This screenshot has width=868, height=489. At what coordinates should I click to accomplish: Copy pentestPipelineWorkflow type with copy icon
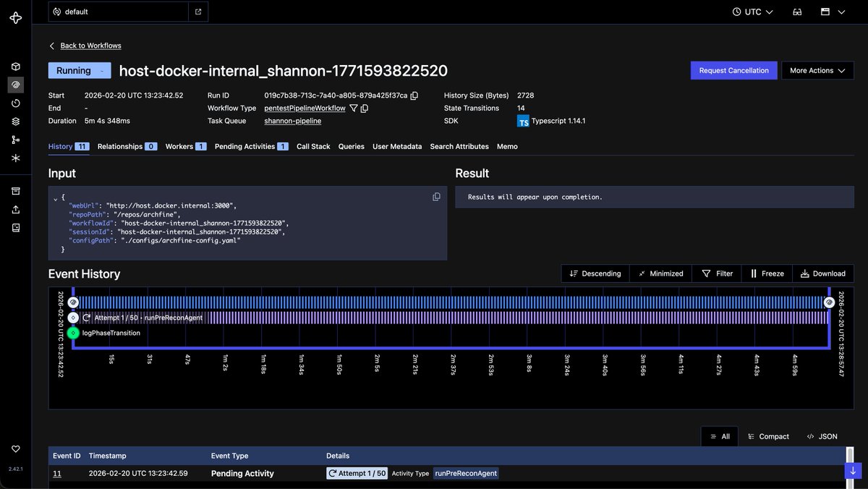(365, 109)
